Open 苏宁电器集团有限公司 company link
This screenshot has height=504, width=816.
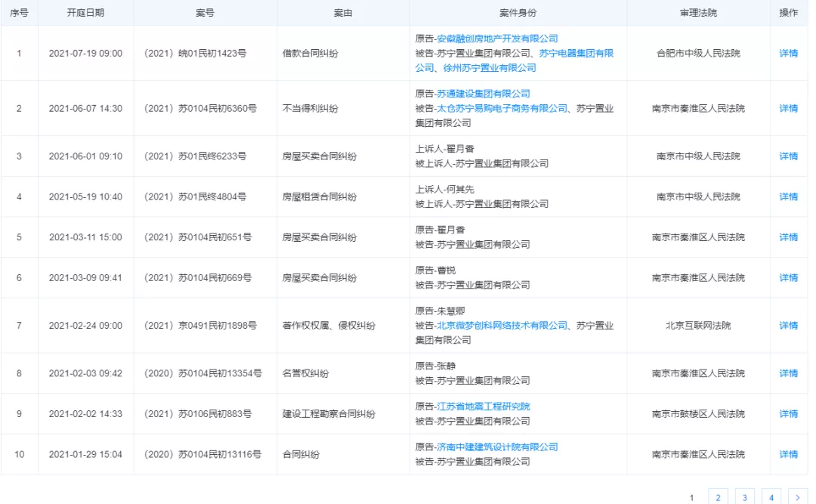[x=576, y=53]
